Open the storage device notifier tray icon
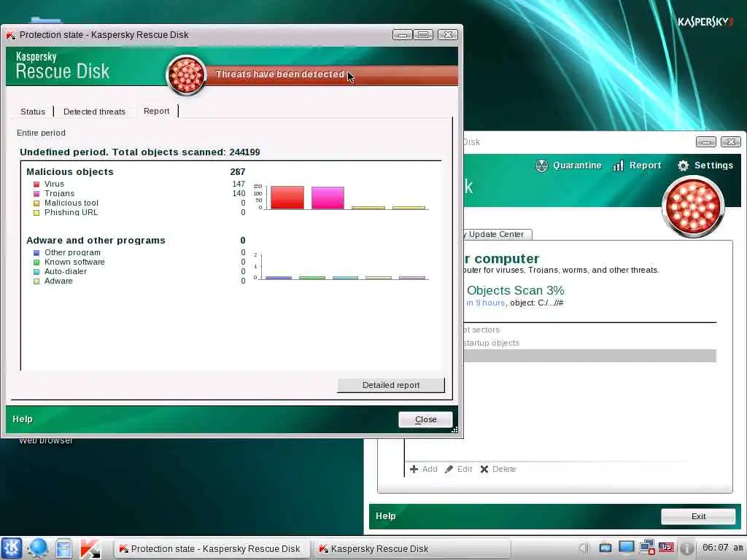The height and width of the screenshot is (560, 747). pyautogui.click(x=605, y=548)
